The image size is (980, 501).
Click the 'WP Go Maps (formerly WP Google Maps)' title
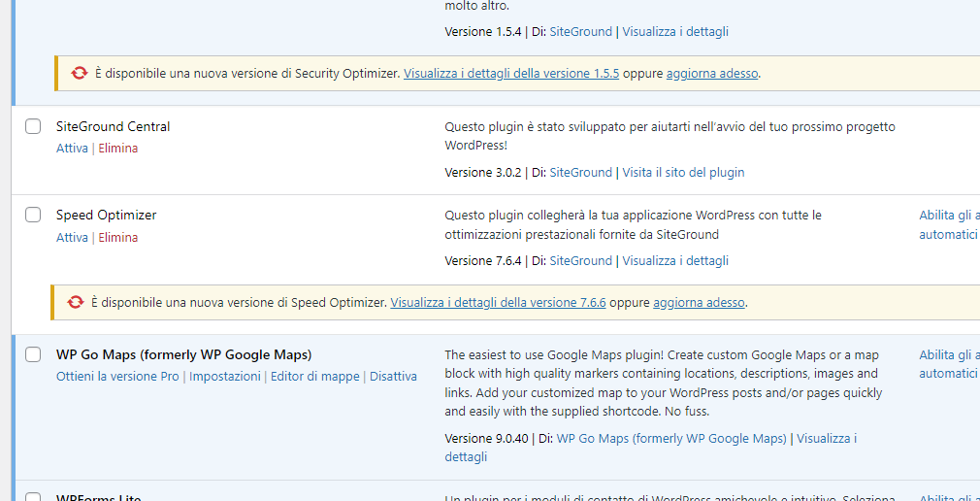click(x=183, y=354)
